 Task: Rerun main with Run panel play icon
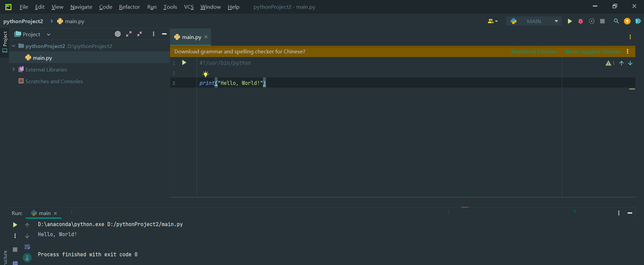click(x=15, y=224)
